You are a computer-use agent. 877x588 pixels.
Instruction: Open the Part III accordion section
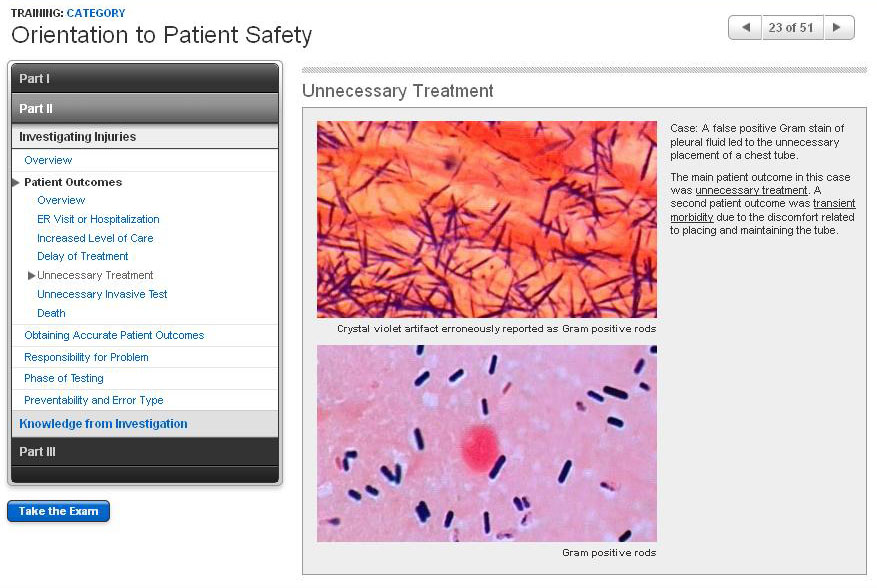pos(144,452)
